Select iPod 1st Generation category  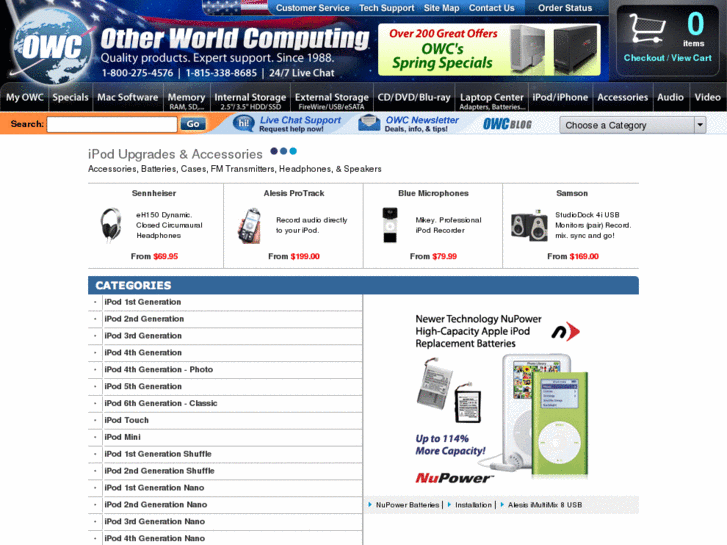point(143,302)
